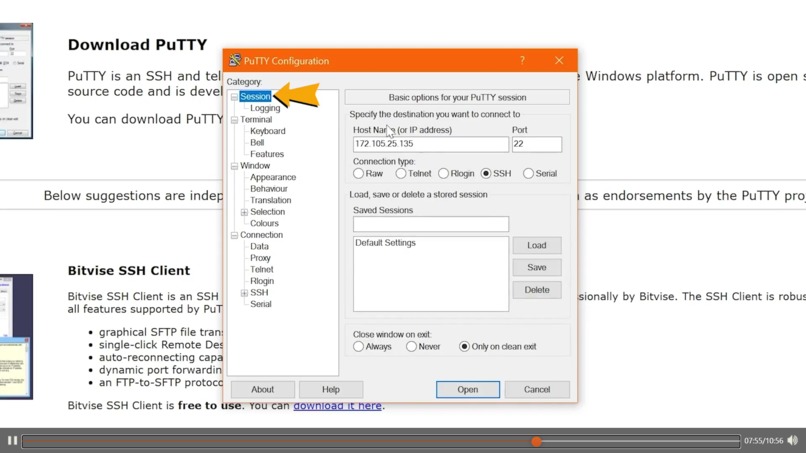This screenshot has width=806, height=453.
Task: Open the Rlogin category in tree
Action: click(262, 281)
